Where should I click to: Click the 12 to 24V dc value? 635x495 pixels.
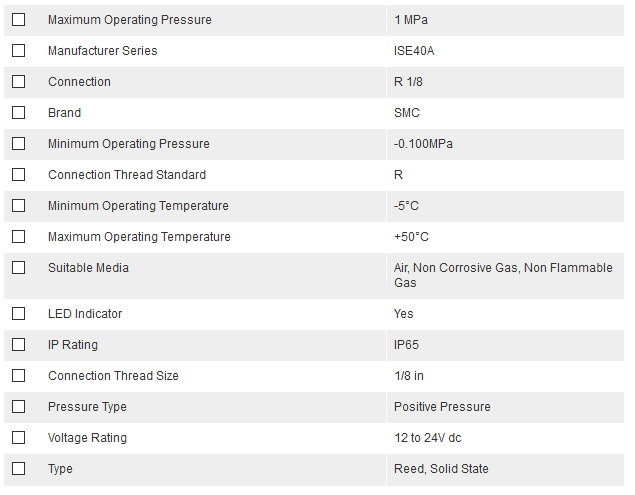(428, 437)
